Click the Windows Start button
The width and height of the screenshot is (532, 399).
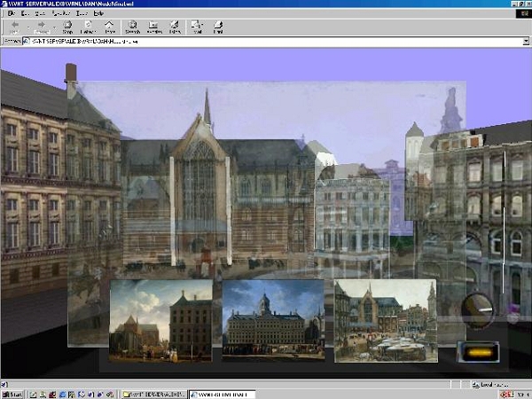[12, 395]
